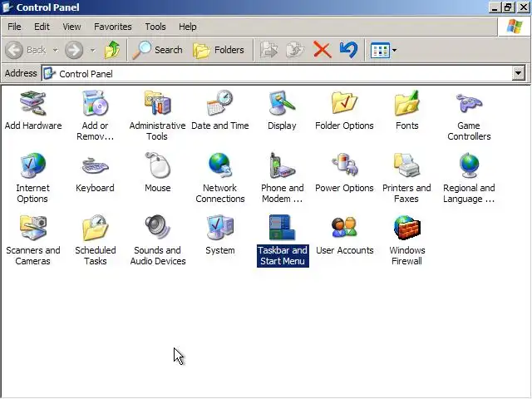
Task: Click the Search toolbar button
Action: [x=157, y=50]
